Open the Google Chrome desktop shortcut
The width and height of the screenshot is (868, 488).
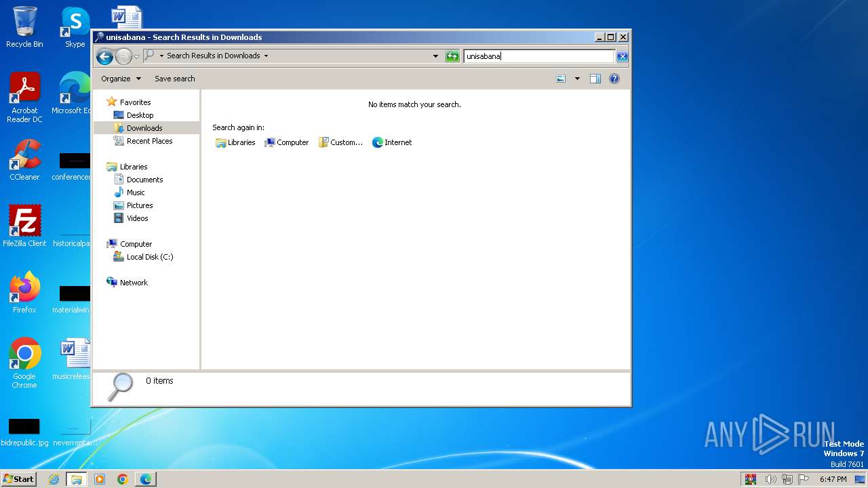[x=24, y=363]
